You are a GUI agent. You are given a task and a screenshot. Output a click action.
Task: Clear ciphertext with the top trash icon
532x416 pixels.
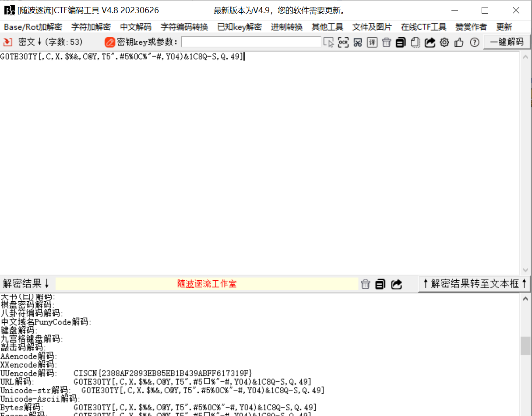click(x=387, y=42)
